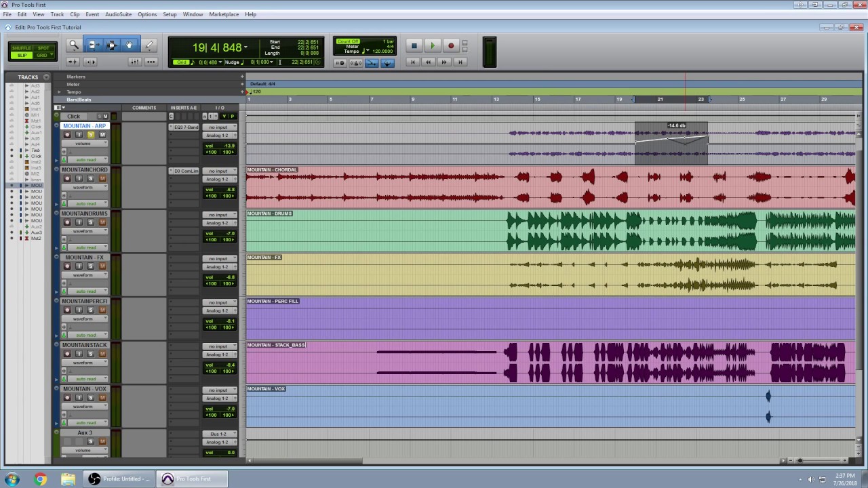868x488 pixels.
Task: Toggle Solo on MOUNTAIN - ARP track
Action: tap(91, 135)
